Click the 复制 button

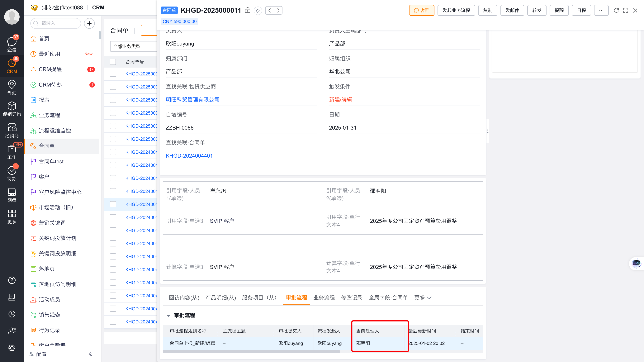pyautogui.click(x=487, y=10)
